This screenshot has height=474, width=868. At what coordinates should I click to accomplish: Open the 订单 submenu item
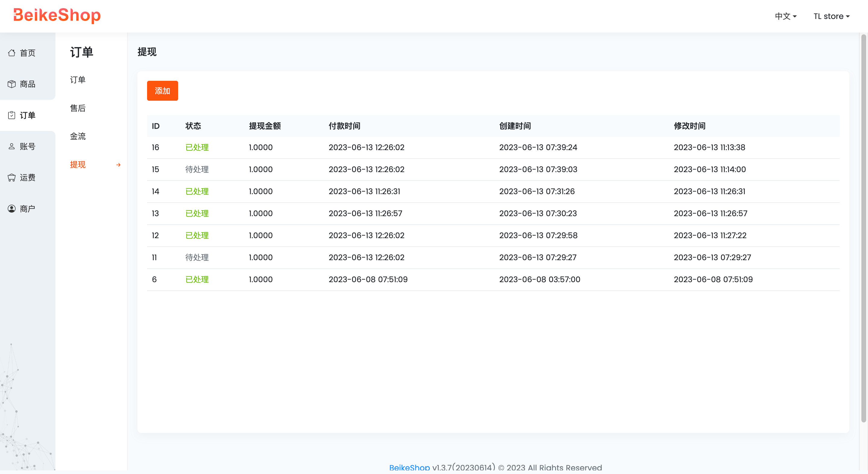[78, 80]
